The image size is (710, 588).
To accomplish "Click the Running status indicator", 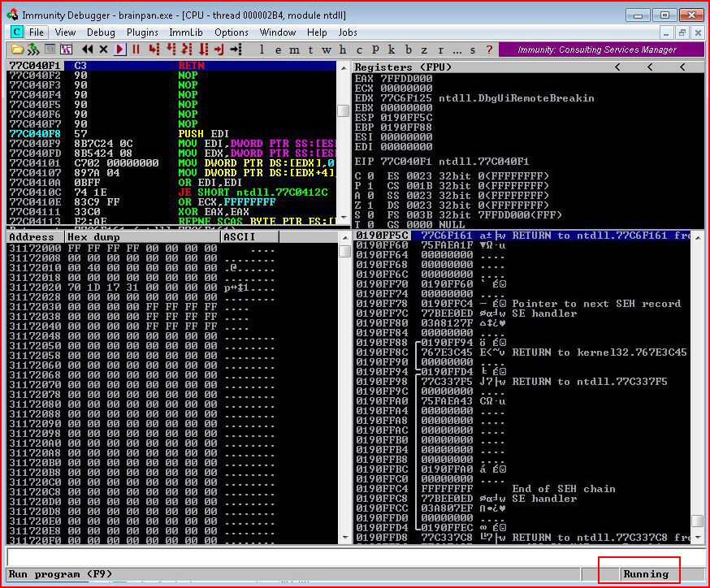I will pyautogui.click(x=646, y=574).
